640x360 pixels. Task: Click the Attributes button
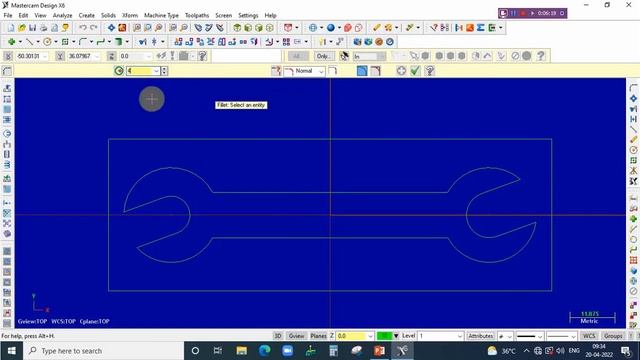(x=480, y=336)
